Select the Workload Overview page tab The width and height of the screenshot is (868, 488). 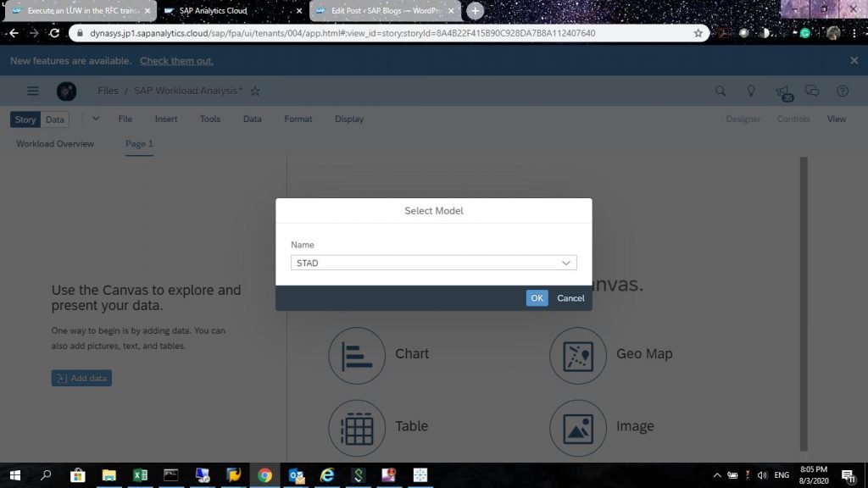tap(55, 144)
